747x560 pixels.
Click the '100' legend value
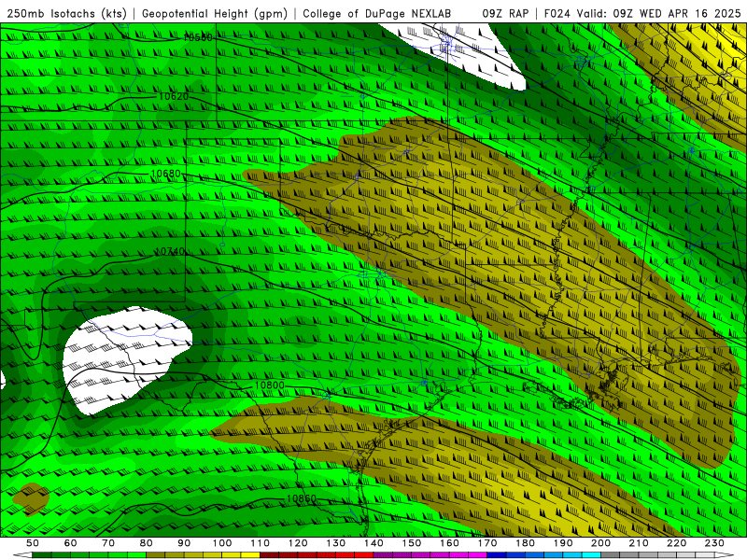[x=222, y=543]
